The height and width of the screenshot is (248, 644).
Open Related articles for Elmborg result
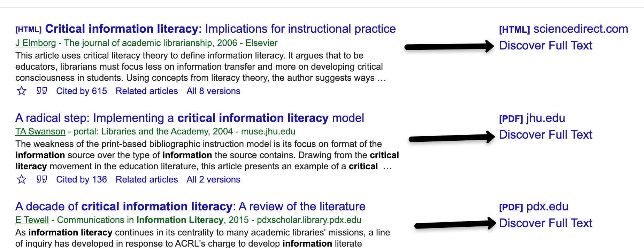coord(147,91)
